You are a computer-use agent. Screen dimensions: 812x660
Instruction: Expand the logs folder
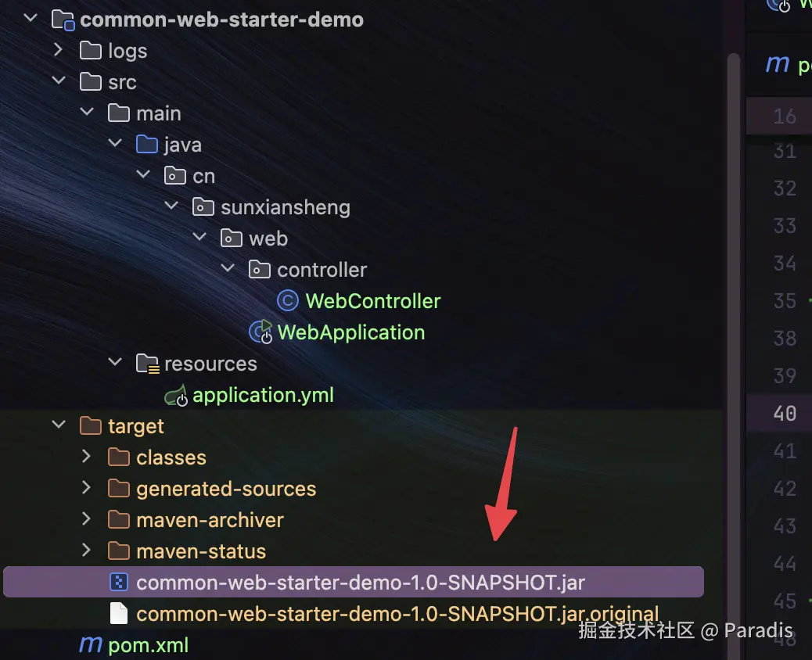[x=59, y=50]
